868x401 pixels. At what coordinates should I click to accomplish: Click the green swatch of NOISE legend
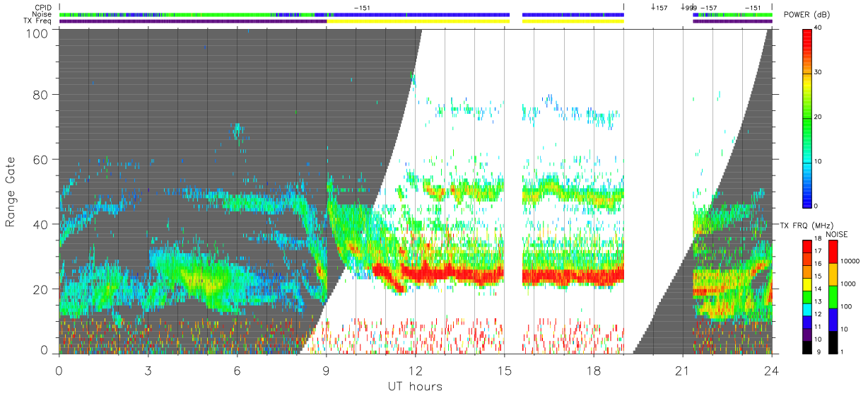(x=833, y=296)
